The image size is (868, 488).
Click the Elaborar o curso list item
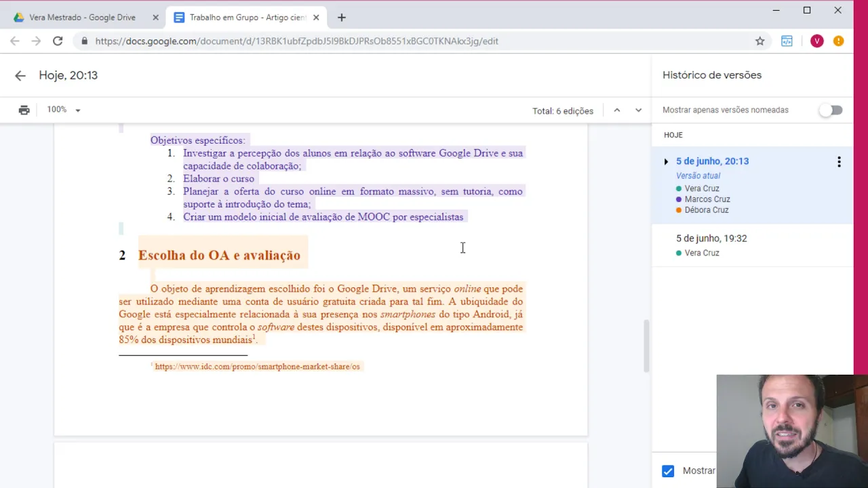(218, 179)
